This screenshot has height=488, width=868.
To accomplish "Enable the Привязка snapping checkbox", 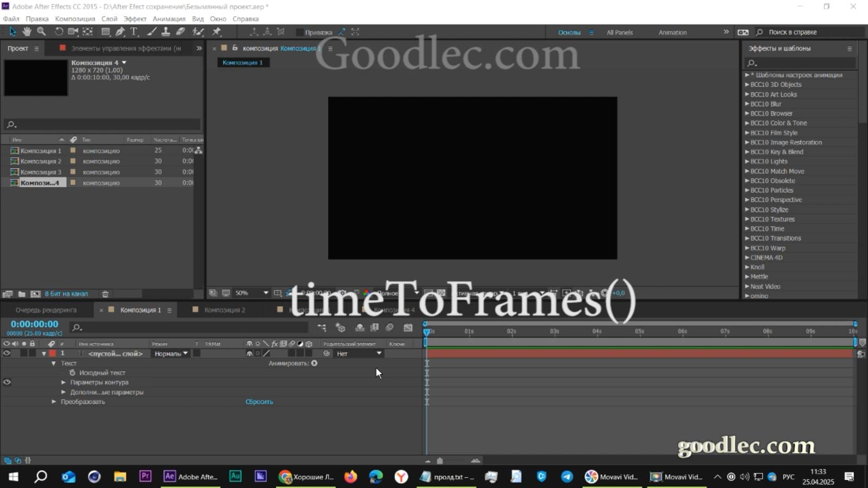I will pyautogui.click(x=300, y=32).
